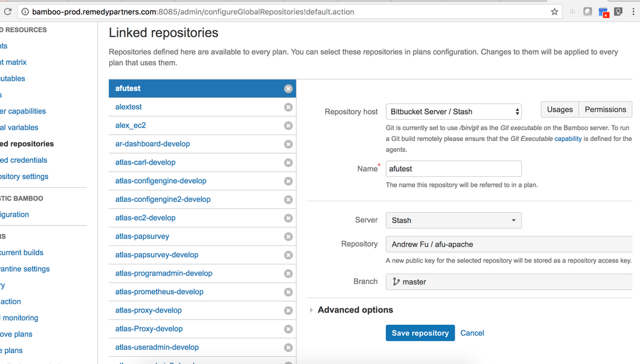Delete the afutest repository entry
The height and width of the screenshot is (364, 640).
coord(288,88)
